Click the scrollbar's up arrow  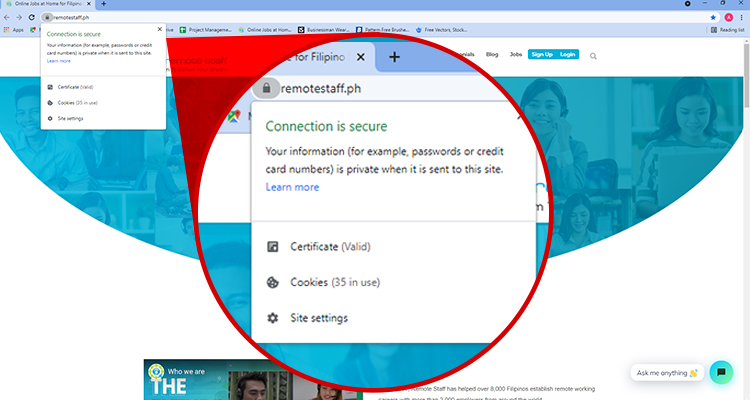click(x=747, y=41)
